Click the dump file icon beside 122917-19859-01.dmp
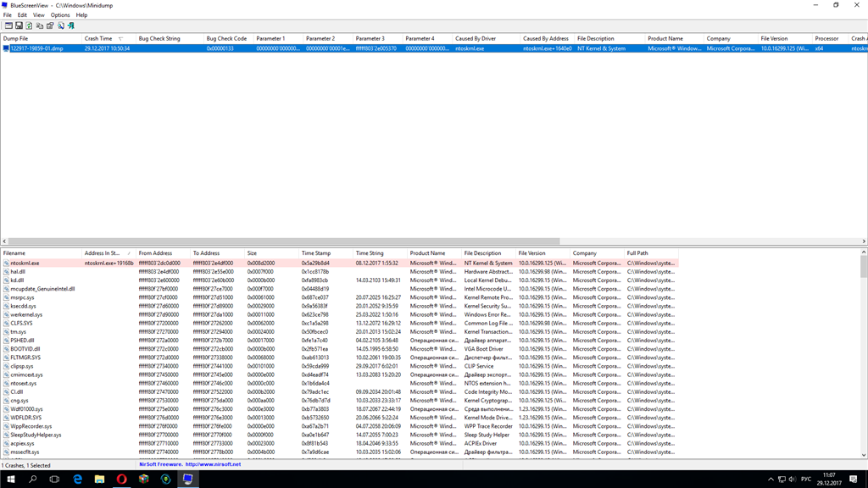 (6, 48)
